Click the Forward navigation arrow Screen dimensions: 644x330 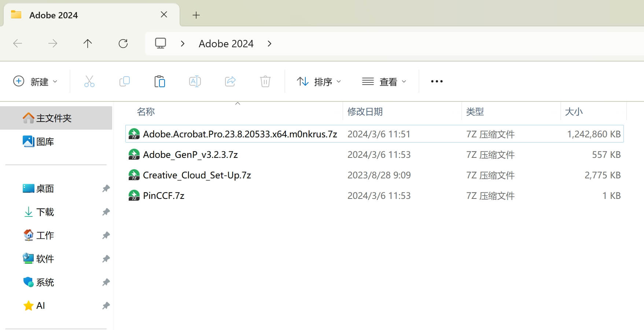coord(53,44)
